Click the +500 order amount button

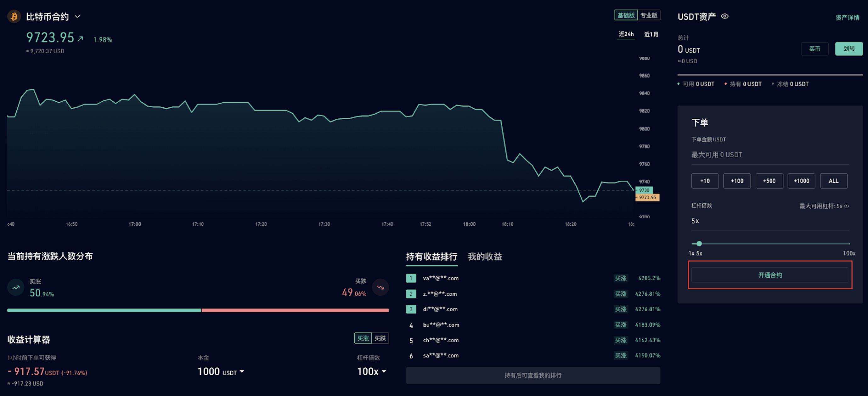click(x=769, y=181)
